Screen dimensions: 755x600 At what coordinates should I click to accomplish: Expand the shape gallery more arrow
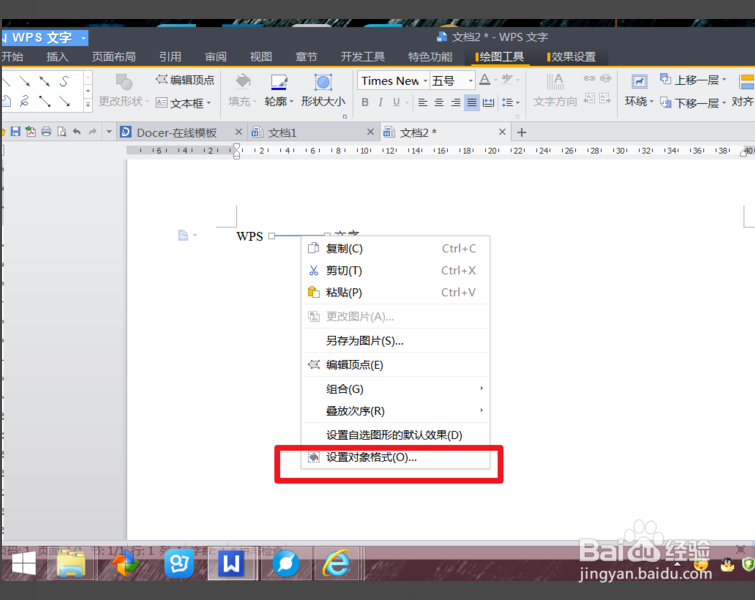(88, 104)
